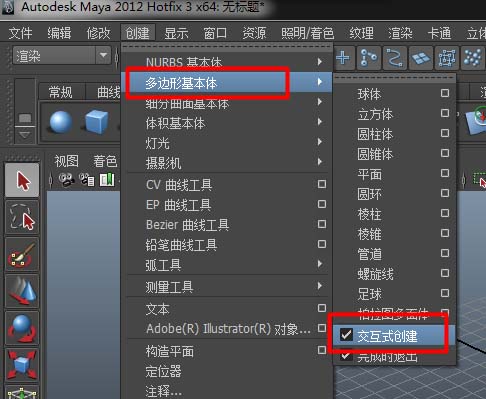Screen dimensions: 486x399
Task: Activate the Lasso select tool
Action: (x=22, y=217)
